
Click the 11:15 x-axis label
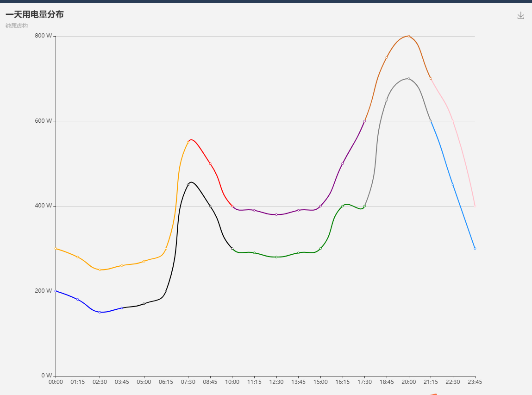(254, 382)
